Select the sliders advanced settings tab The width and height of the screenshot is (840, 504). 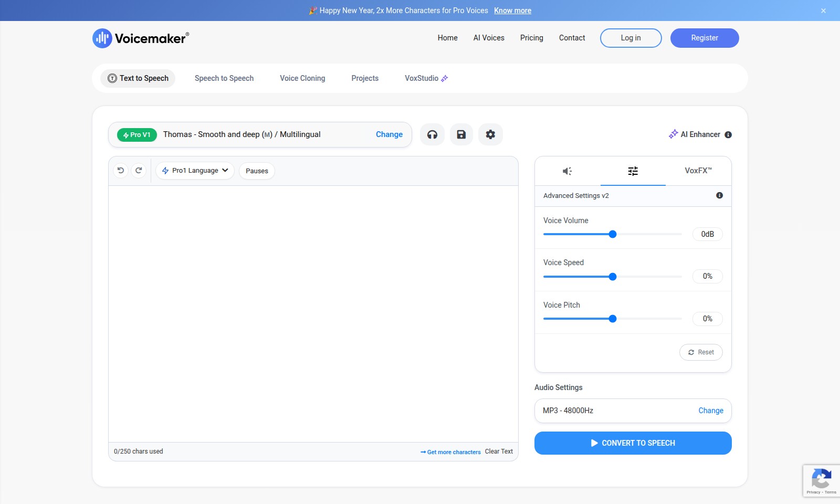click(x=633, y=171)
